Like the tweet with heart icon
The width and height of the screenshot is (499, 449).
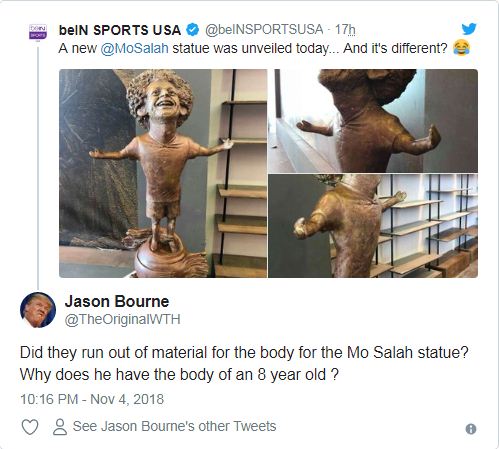click(x=30, y=427)
